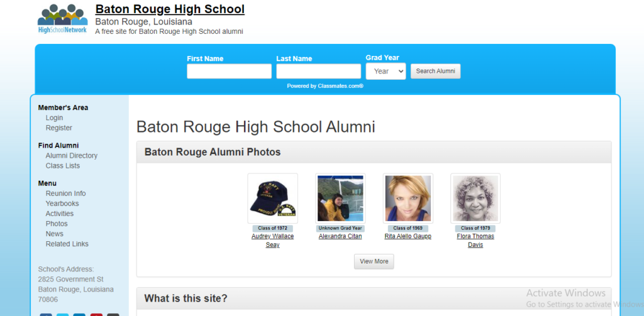644x316 pixels.
Task: Open the Yearbooks menu item
Action: pos(62,204)
